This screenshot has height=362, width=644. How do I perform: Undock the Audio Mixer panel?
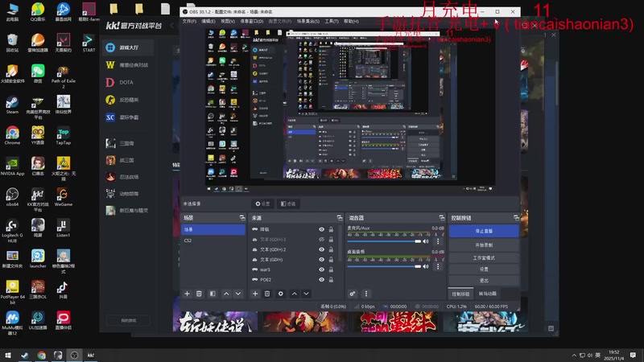[441, 217]
